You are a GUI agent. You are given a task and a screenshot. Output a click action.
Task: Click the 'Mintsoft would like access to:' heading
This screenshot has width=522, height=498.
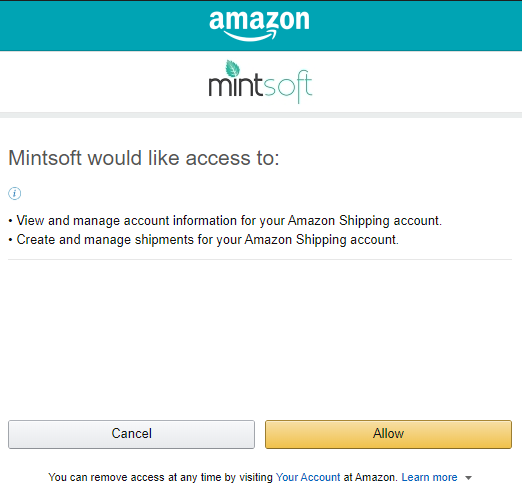click(144, 158)
